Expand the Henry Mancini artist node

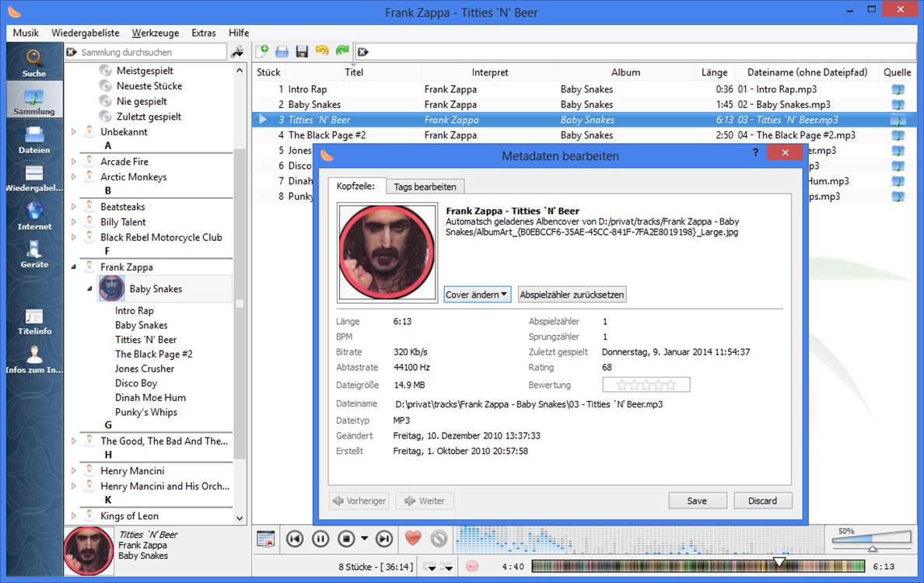pyautogui.click(x=74, y=470)
